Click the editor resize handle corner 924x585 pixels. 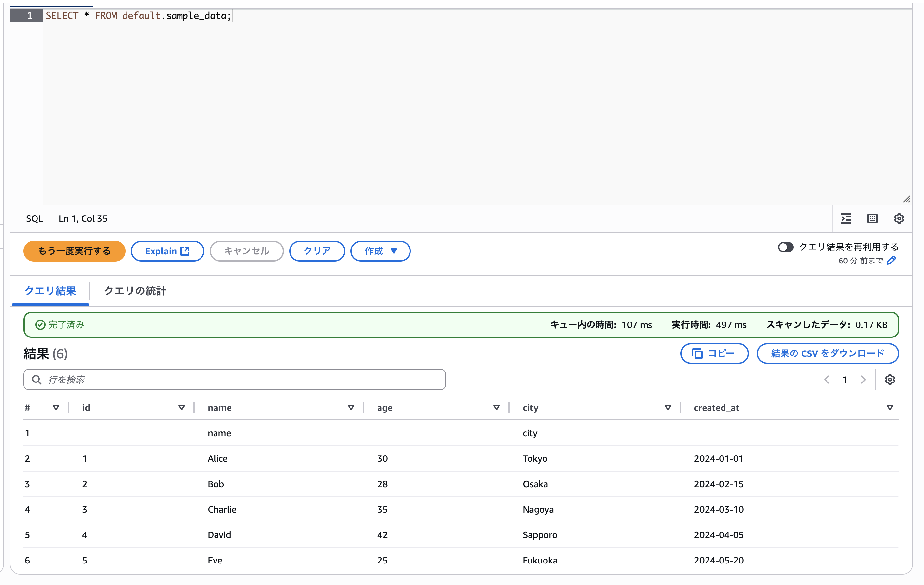click(906, 199)
